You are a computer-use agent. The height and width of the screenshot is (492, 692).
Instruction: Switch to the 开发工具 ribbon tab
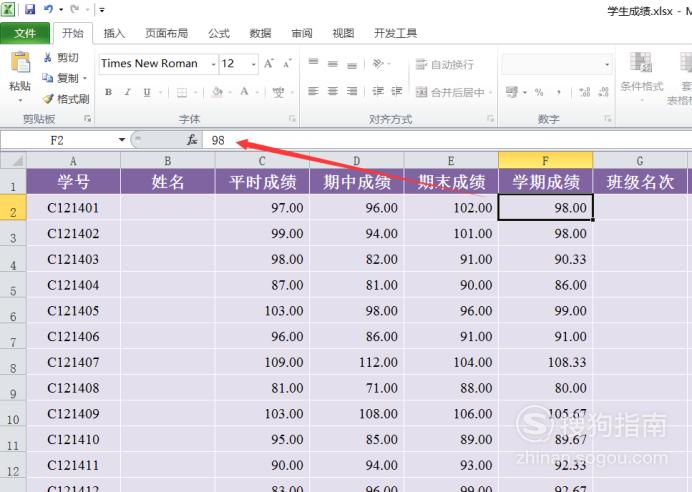click(x=395, y=33)
